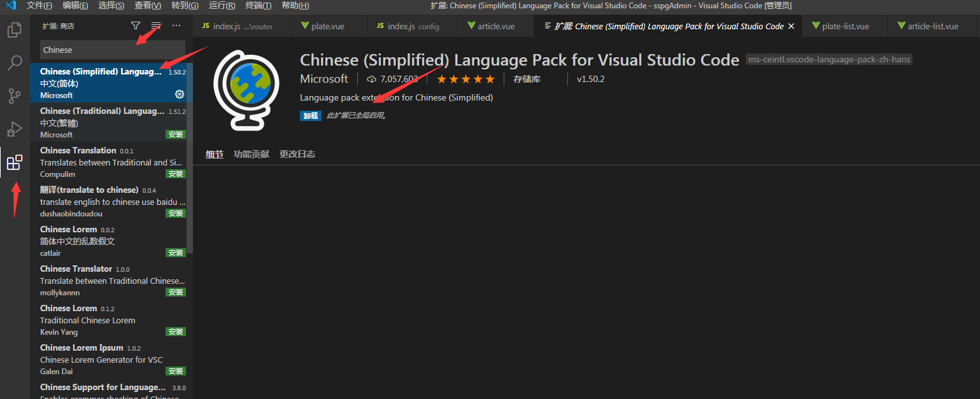The image size is (980, 399).
Task: Open the 选择(S) menu
Action: [112, 6]
